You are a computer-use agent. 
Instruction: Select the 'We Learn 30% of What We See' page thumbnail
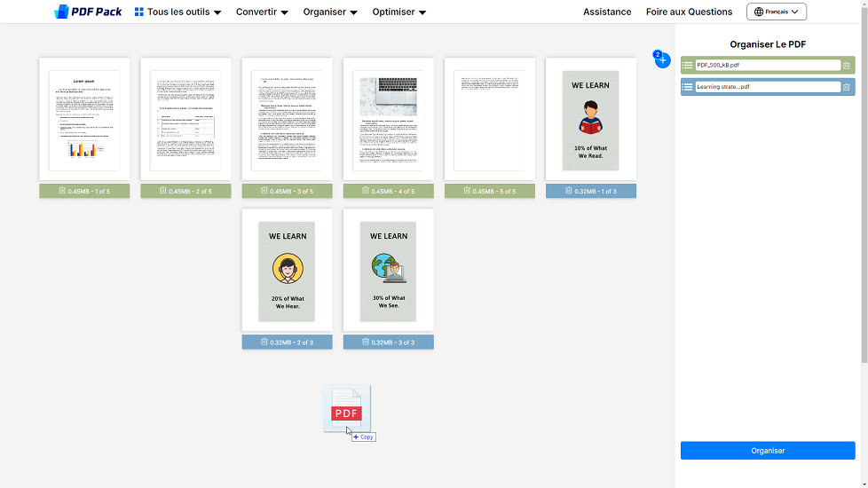[x=388, y=271]
